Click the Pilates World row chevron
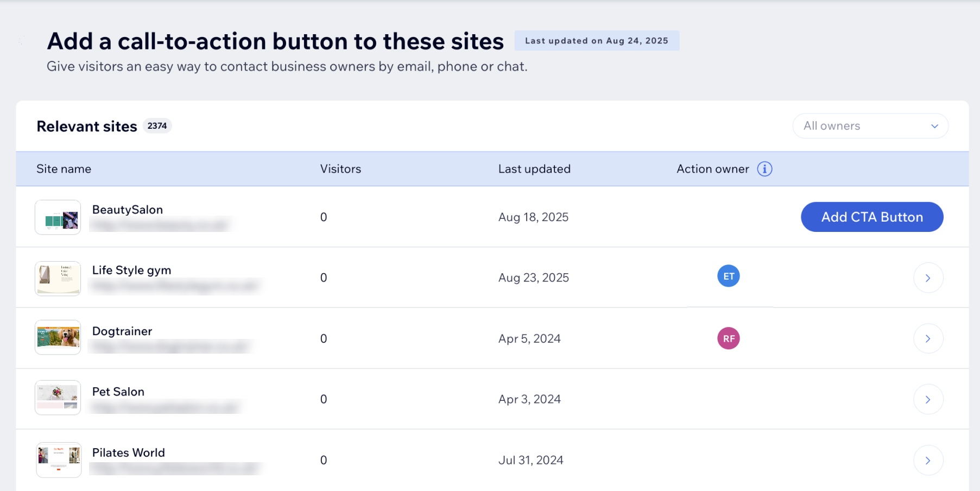The width and height of the screenshot is (980, 491). [928, 461]
